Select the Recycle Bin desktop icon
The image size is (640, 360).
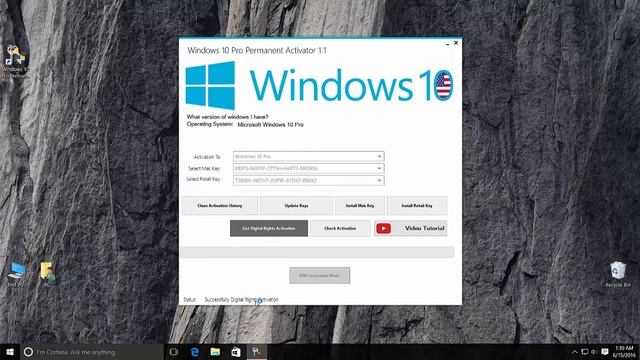click(618, 274)
